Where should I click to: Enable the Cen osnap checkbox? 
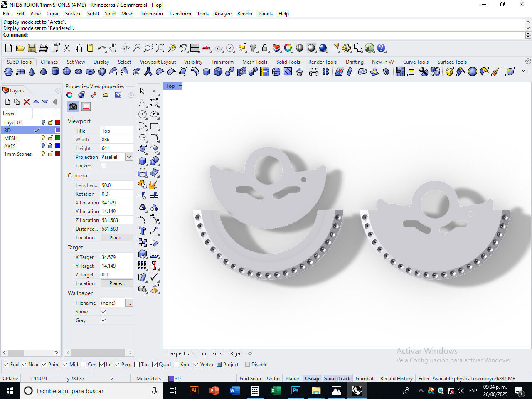84,365
